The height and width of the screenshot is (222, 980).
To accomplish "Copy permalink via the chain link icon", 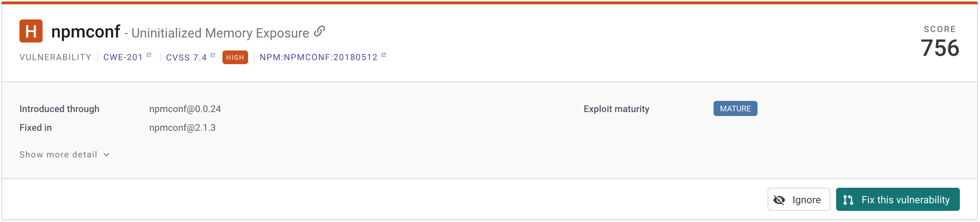I will [319, 32].
